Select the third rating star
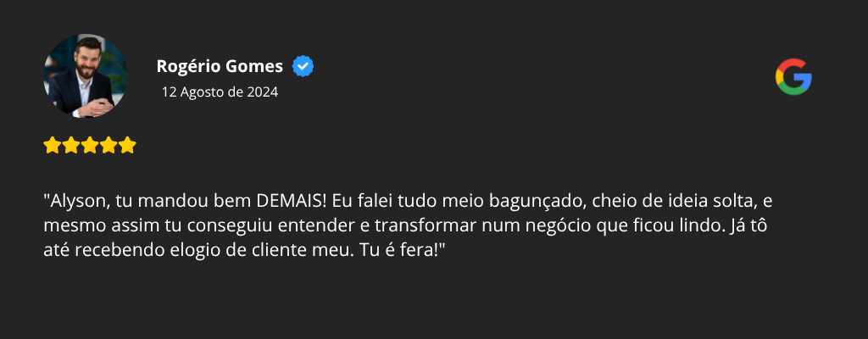Viewport: 868px width, 339px height. [x=89, y=145]
